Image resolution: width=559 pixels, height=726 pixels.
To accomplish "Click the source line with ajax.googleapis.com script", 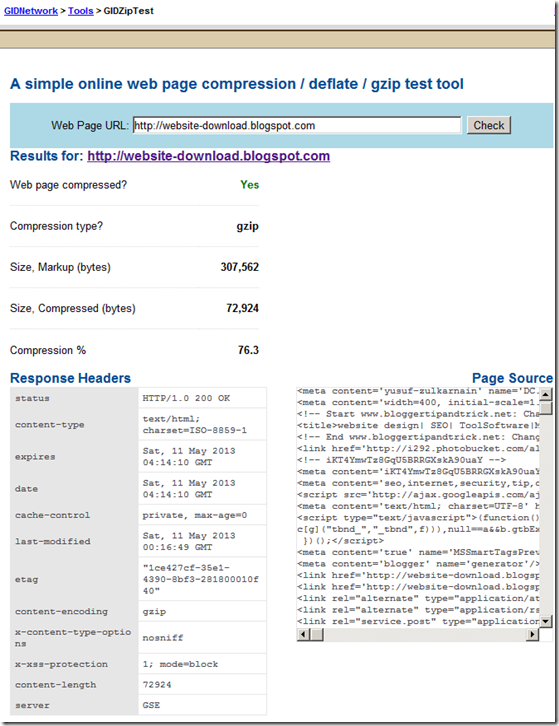I will 418,494.
